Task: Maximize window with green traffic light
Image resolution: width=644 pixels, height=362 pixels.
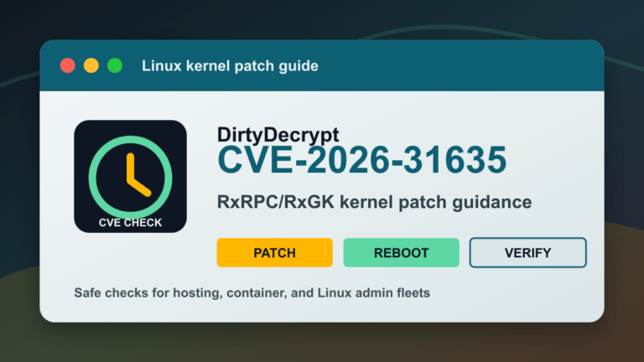Action: pos(115,65)
